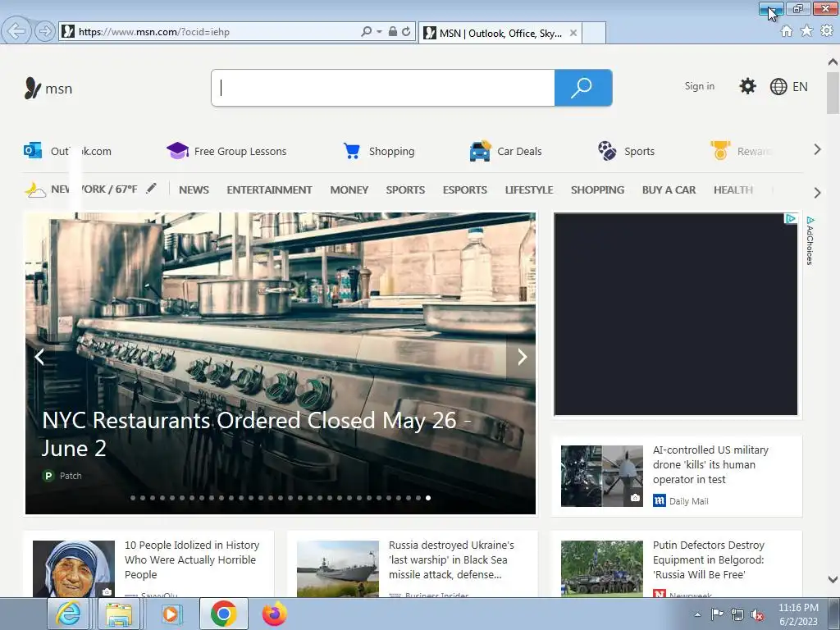The height and width of the screenshot is (630, 840).
Task: Click the IE Home icon
Action: (787, 31)
